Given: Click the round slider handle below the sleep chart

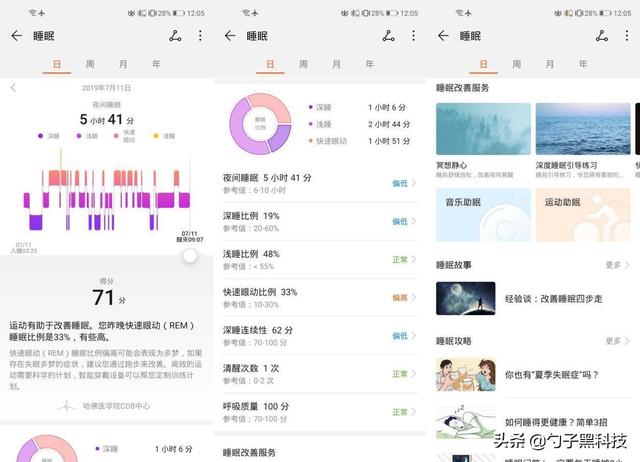Looking at the screenshot, I should coord(190,257).
